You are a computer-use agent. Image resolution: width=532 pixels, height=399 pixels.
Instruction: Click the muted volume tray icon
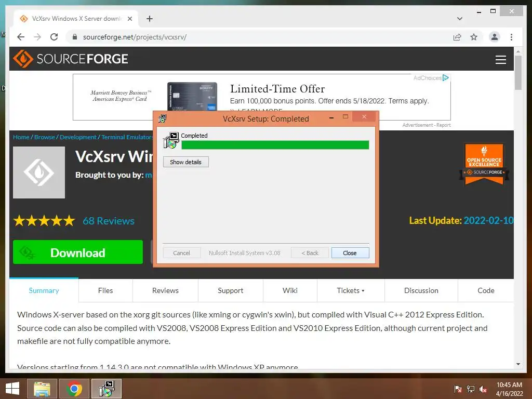tap(483, 389)
